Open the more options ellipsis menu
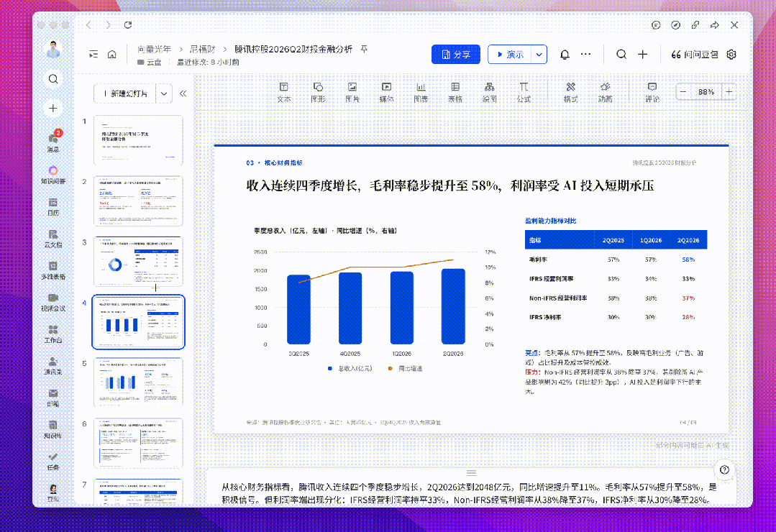The height and width of the screenshot is (532, 776). click(585, 54)
